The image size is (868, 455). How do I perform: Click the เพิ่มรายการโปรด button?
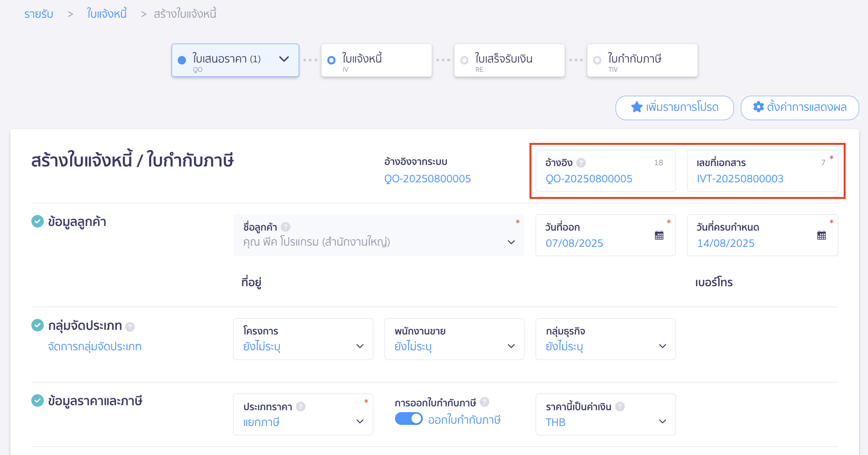click(x=674, y=108)
